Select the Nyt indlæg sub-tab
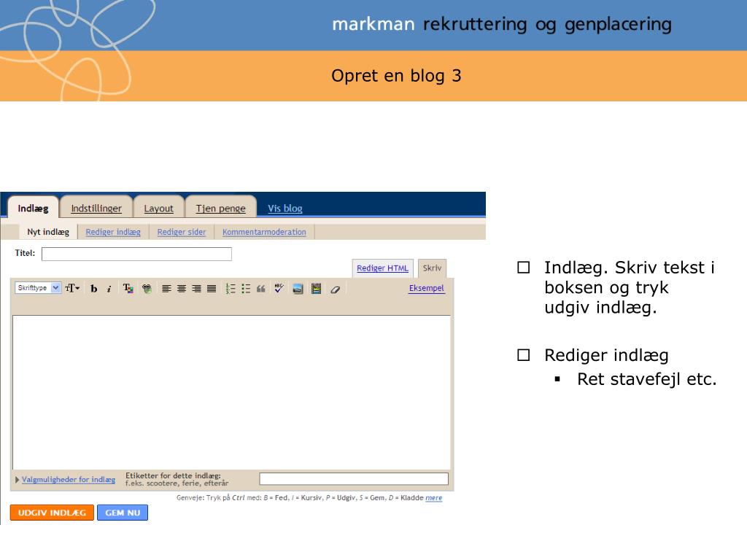Screen dimensions: 747x560 click(x=48, y=232)
